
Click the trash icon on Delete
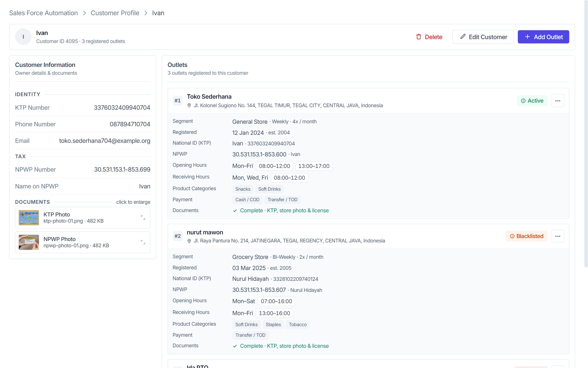[x=419, y=37]
